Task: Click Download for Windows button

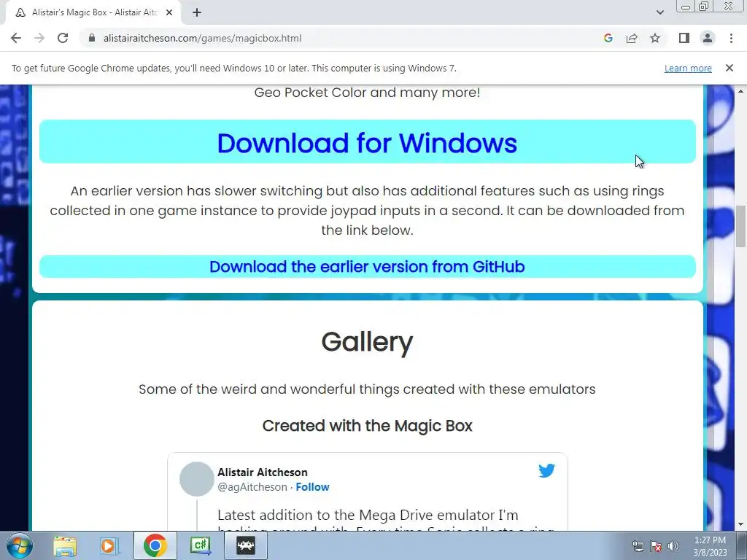Action: (368, 142)
